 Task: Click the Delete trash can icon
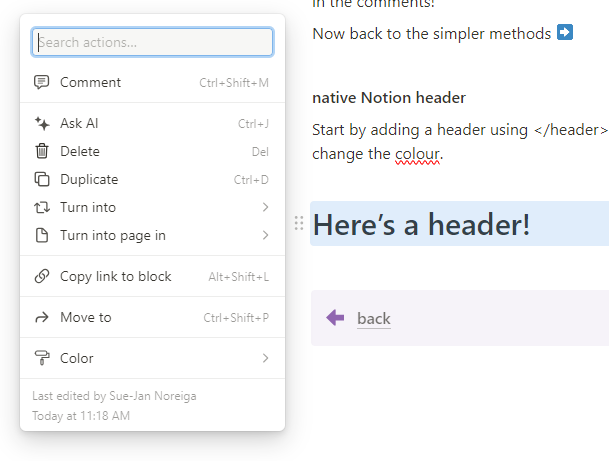pos(42,151)
